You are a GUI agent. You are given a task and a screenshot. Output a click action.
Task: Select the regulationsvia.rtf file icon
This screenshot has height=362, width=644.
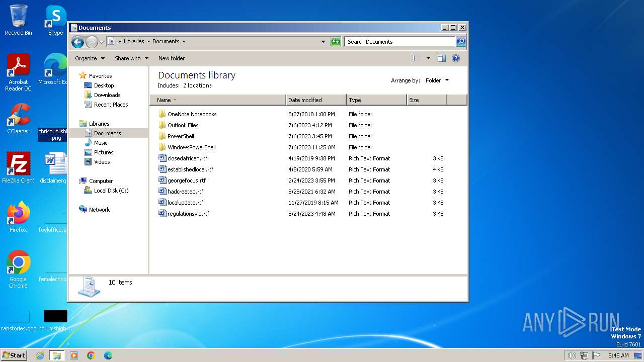click(162, 214)
